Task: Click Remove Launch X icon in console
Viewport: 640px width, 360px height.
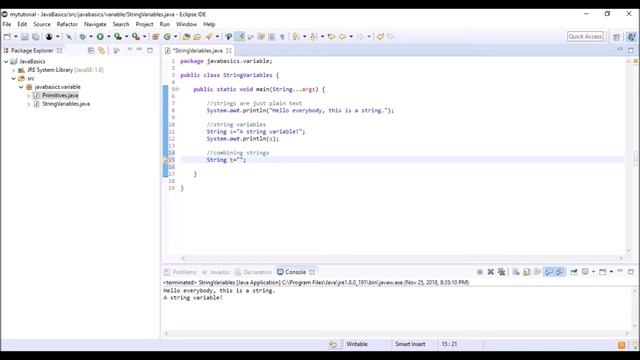Action: tap(491, 272)
